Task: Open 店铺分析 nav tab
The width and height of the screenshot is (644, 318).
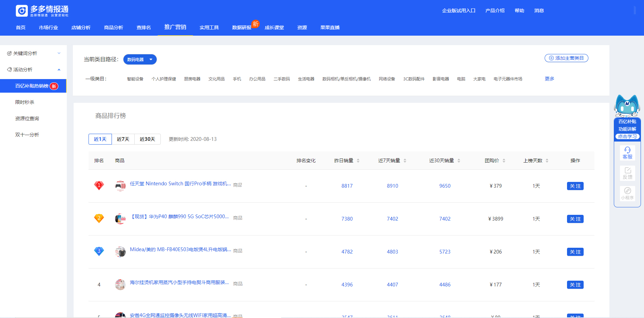Action: 81,27
